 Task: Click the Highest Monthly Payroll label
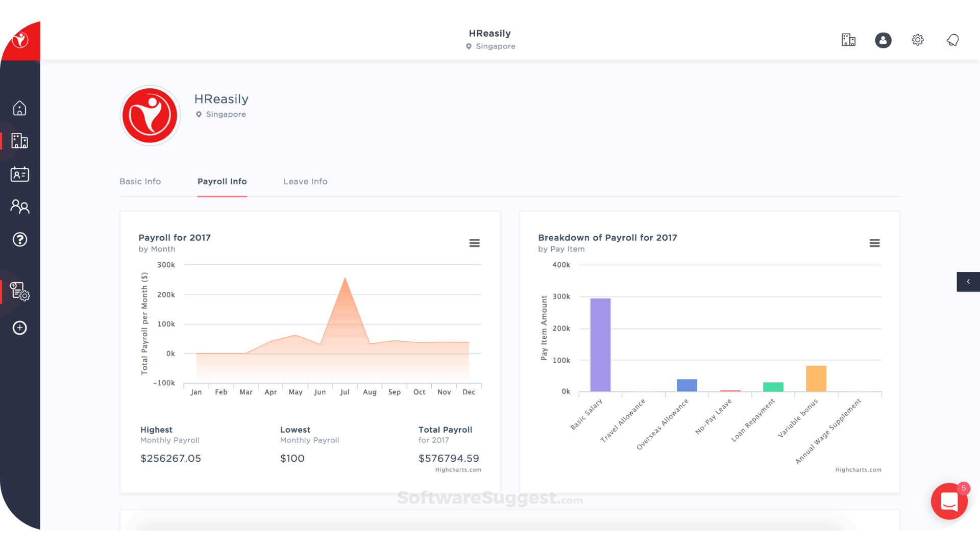click(170, 435)
